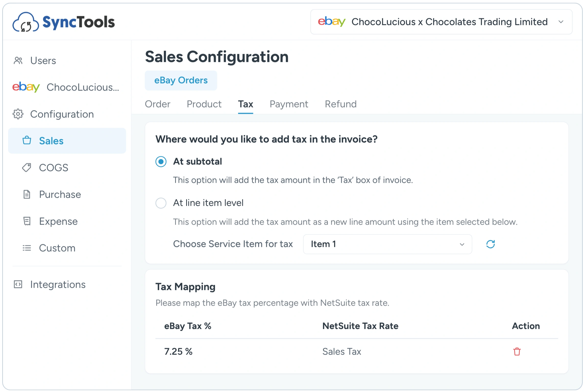Select the At subtotal radio option
The height and width of the screenshot is (392, 585).
click(161, 162)
